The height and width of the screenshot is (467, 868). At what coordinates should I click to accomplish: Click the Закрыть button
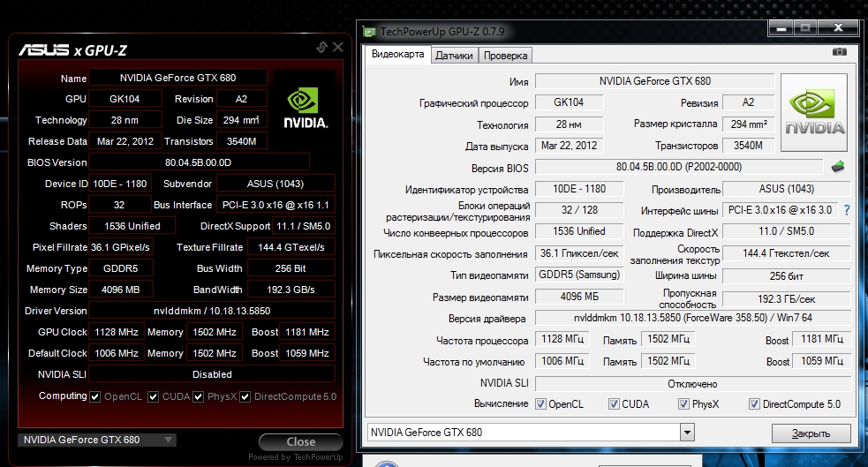tap(811, 433)
